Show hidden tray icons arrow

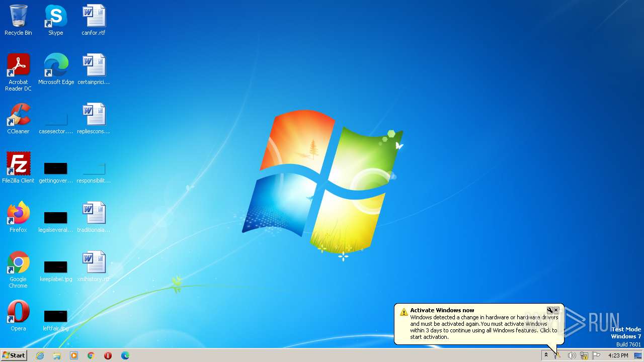[x=546, y=355]
